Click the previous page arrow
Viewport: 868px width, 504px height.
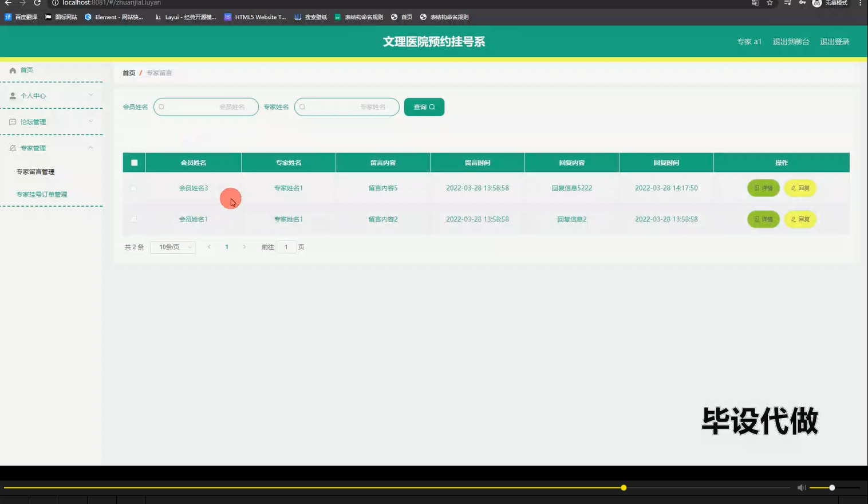tap(209, 247)
